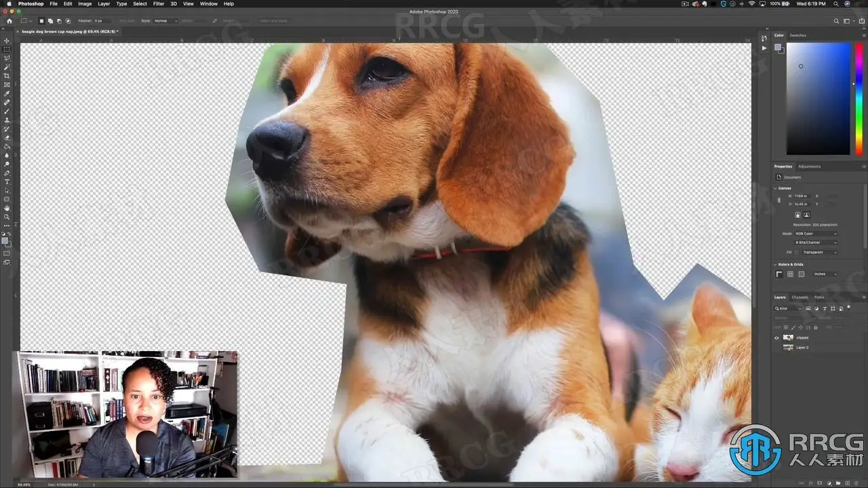Select the Frame tool
This screenshot has width=868, height=488.
(x=7, y=85)
